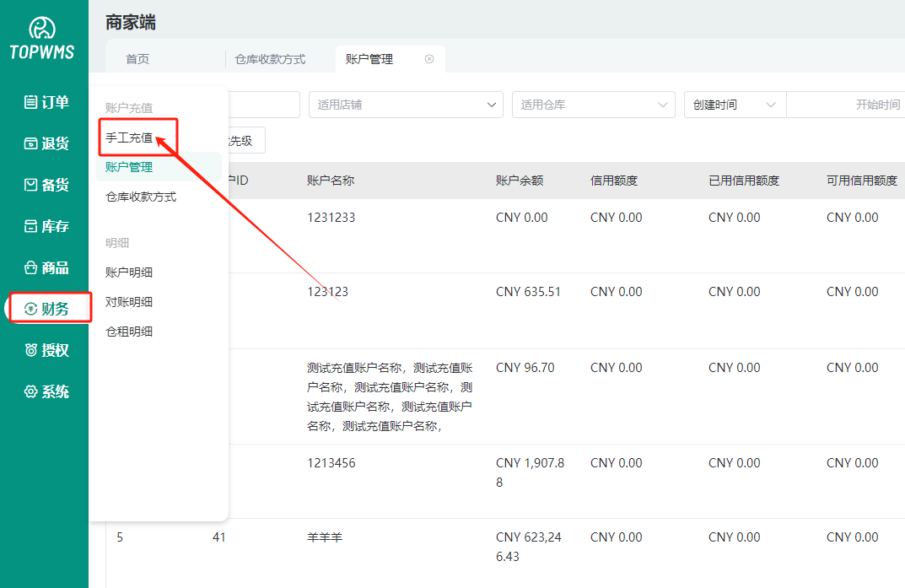This screenshot has width=905, height=588.
Task: Click balance CNY 1,907.88
Action: [530, 472]
